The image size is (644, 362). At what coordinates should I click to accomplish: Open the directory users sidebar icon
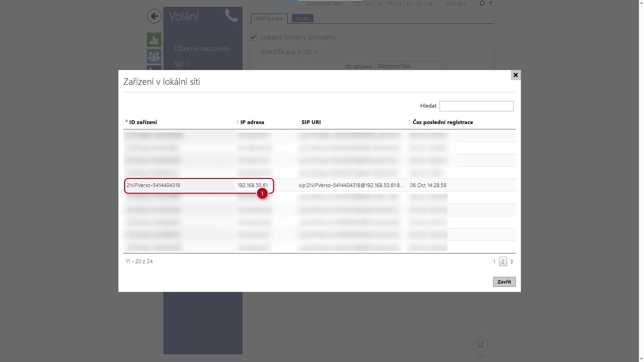click(154, 56)
